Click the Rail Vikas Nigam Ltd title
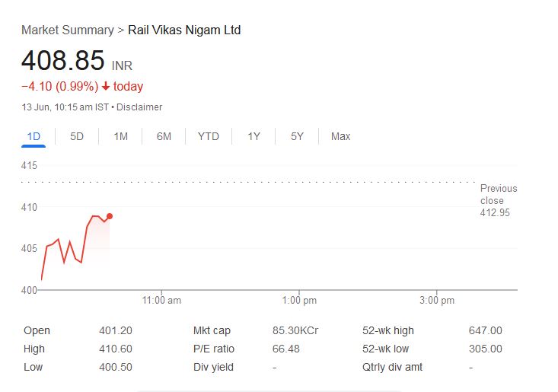The image size is (558, 392). click(x=184, y=30)
